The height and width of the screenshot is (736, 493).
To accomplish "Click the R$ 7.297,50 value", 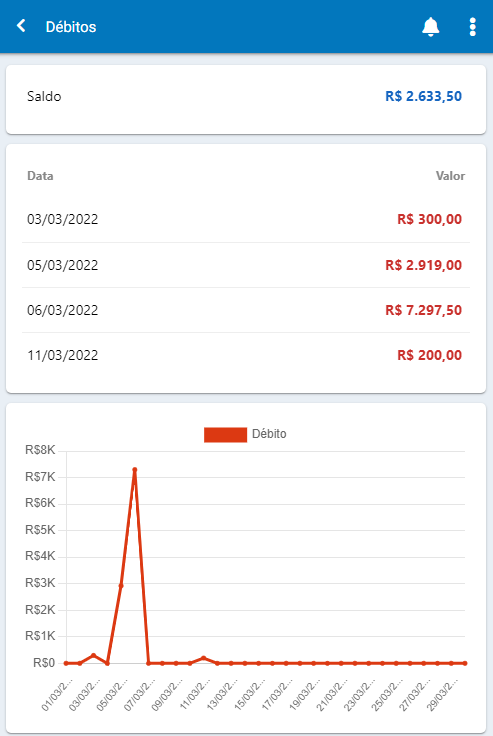I will click(424, 310).
